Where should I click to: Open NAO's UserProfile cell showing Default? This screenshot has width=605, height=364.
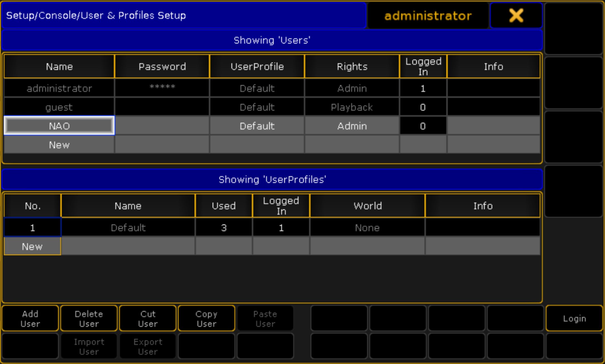[257, 126]
